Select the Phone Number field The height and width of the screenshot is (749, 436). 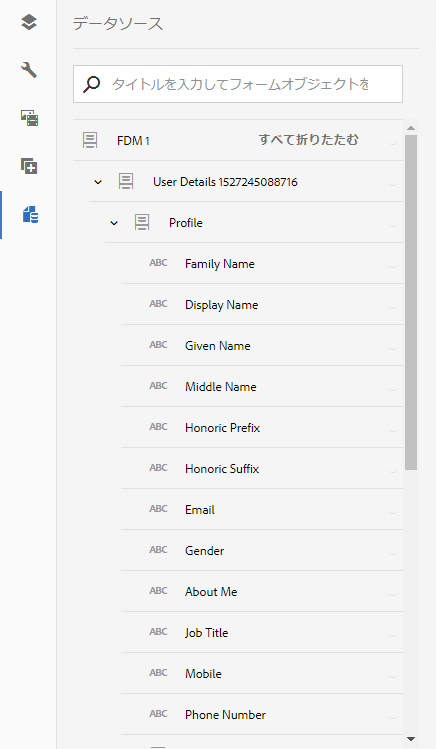pyautogui.click(x=262, y=716)
